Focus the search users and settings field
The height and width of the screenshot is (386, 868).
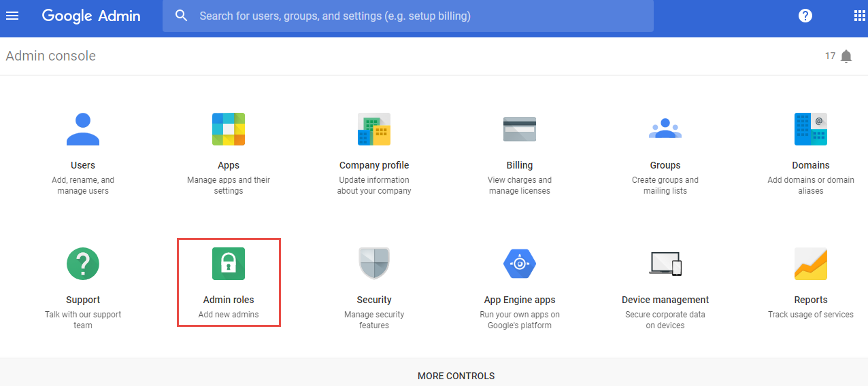(408, 16)
